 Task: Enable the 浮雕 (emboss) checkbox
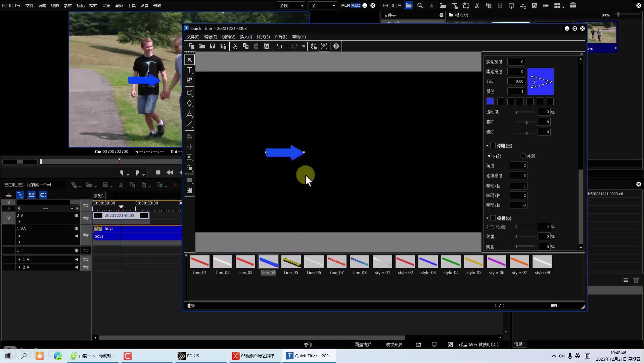point(493,146)
